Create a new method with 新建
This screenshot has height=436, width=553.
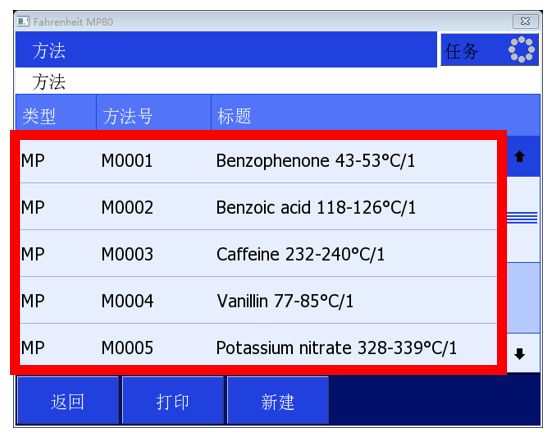point(278,400)
